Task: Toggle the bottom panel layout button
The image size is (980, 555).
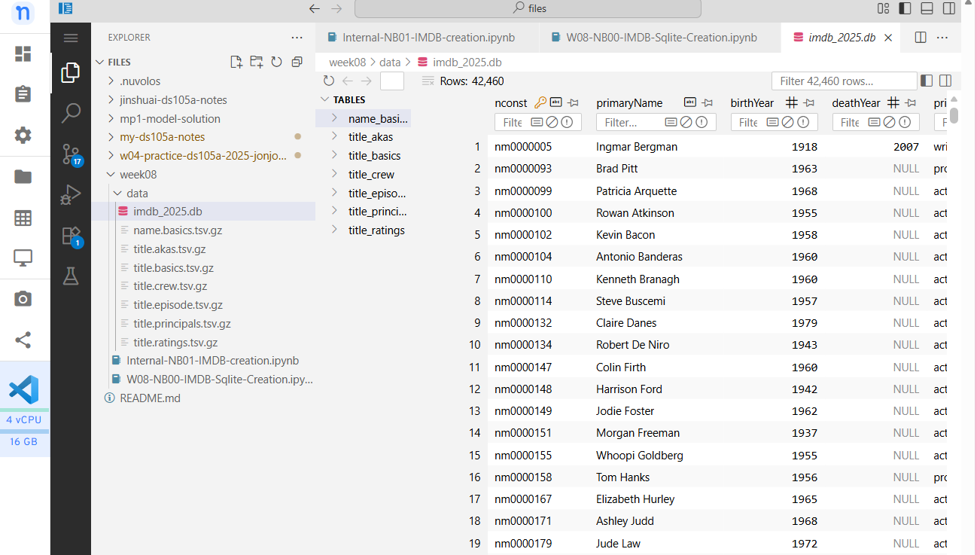Action: click(927, 8)
